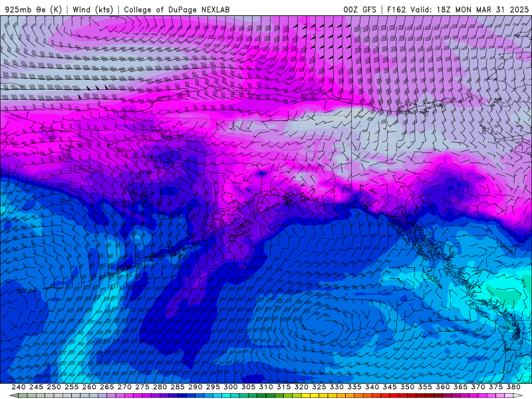Click the 310 legend value
This screenshot has height=399, width=532.
pyautogui.click(x=265, y=387)
